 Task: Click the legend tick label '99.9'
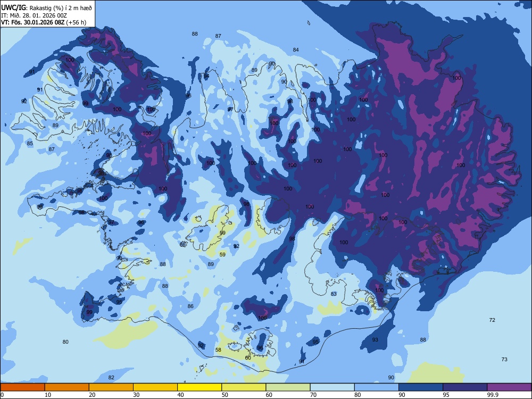(492, 395)
